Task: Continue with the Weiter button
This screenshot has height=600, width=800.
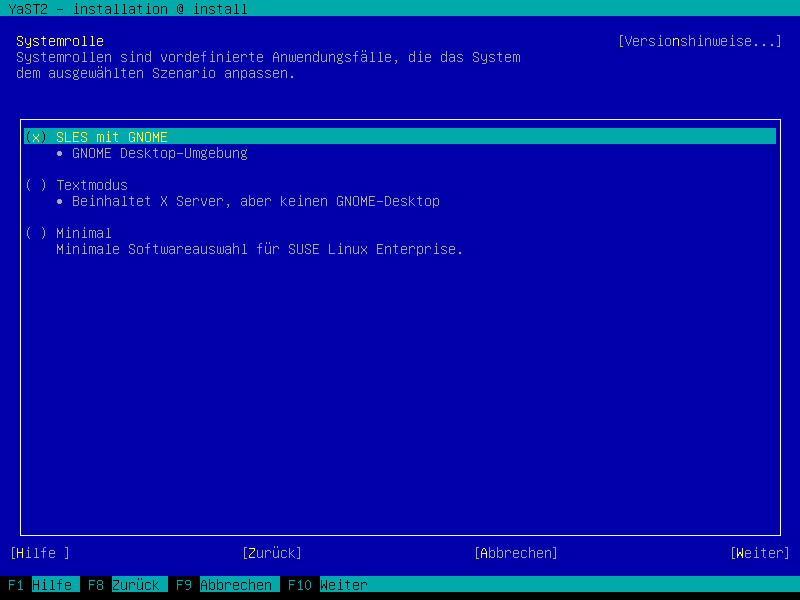Action: coord(759,553)
